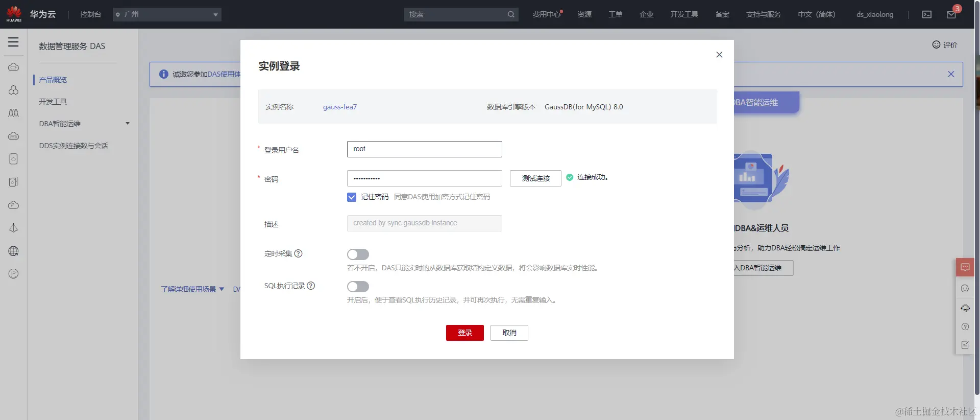
Task: Enable the SQL执行记录 switch
Action: [358, 287]
